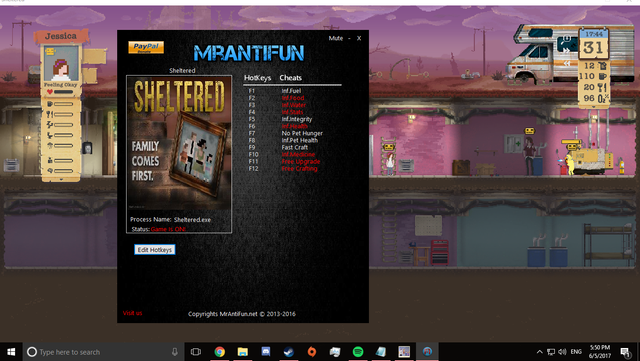Click Jessica's hunger fork icon
640x361 pixels.
coord(49,114)
